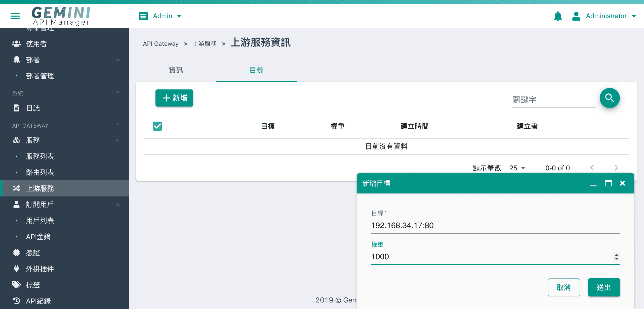Collapse the 部署 sidebar section
The height and width of the screenshot is (309, 644).
[117, 60]
